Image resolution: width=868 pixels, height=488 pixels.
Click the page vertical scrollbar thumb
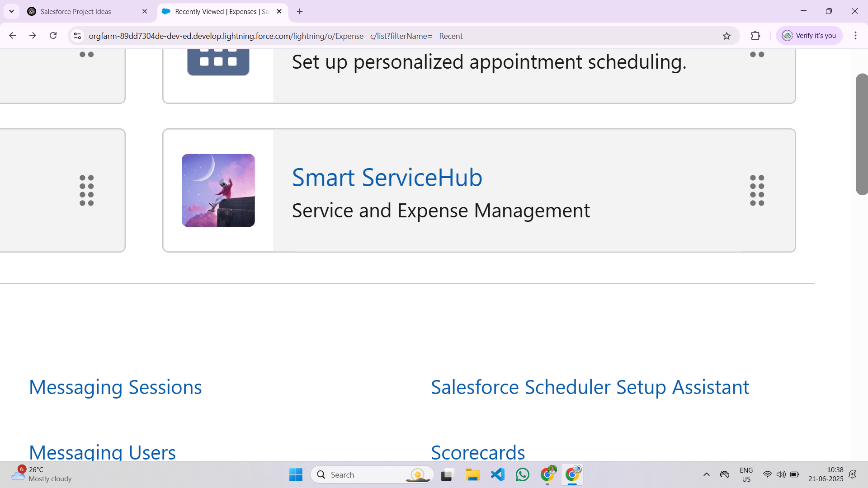pyautogui.click(x=862, y=134)
